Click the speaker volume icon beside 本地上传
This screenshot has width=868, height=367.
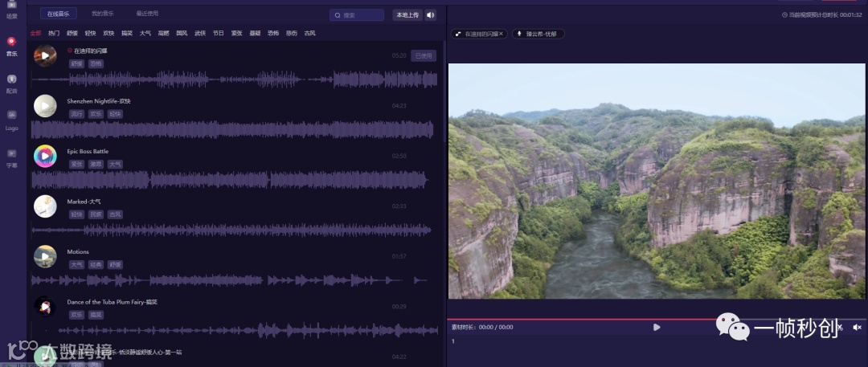pos(431,15)
